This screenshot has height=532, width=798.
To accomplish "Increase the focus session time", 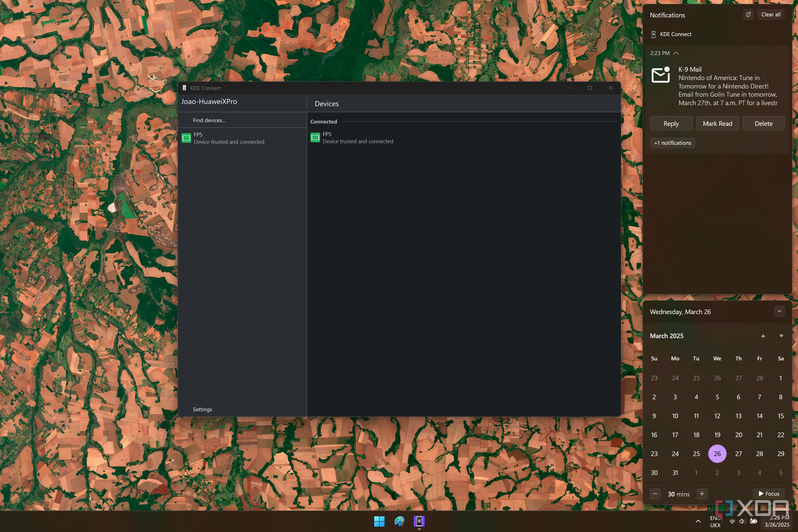I will pos(702,494).
